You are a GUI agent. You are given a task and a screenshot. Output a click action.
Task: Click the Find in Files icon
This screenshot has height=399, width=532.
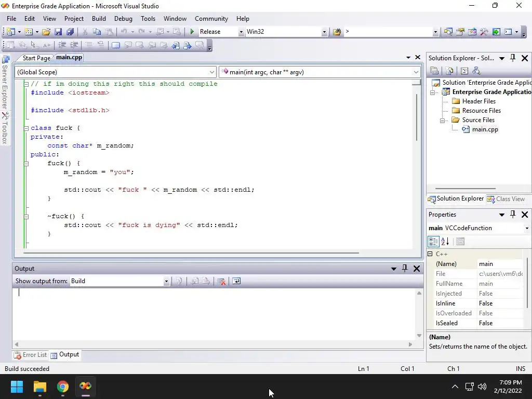337,32
